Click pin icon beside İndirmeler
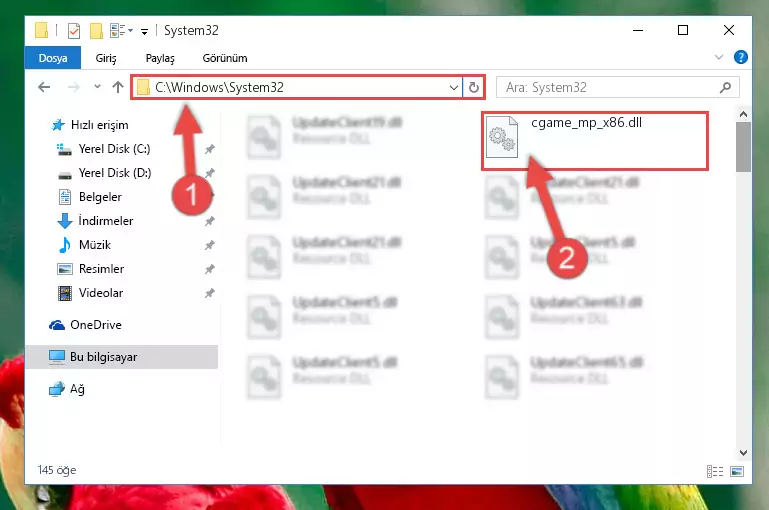Screen dimensions: 769x510 tap(209, 221)
